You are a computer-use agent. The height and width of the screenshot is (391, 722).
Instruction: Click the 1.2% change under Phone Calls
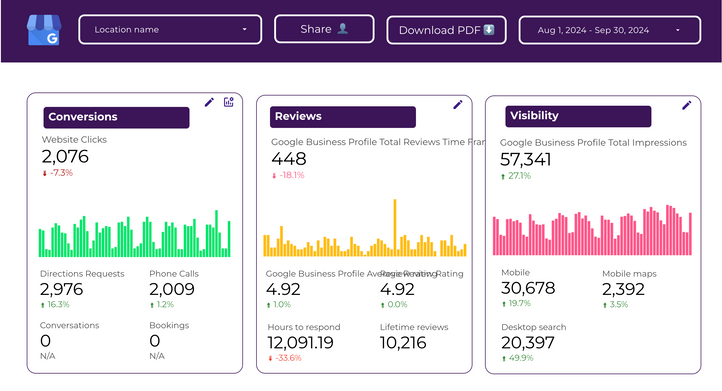162,304
